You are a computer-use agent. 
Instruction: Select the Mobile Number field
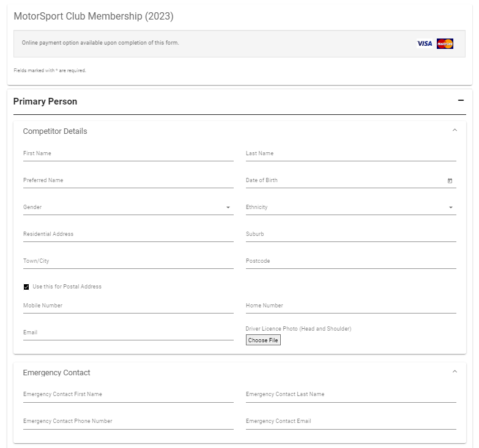[128, 306]
